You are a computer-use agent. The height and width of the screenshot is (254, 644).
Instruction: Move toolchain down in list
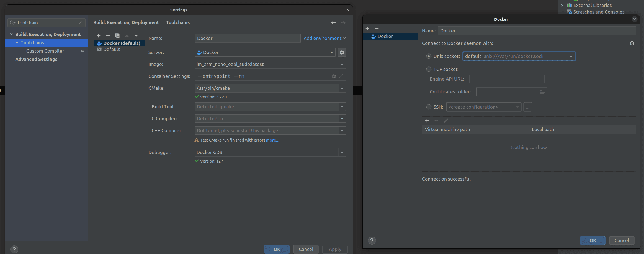pyautogui.click(x=136, y=36)
